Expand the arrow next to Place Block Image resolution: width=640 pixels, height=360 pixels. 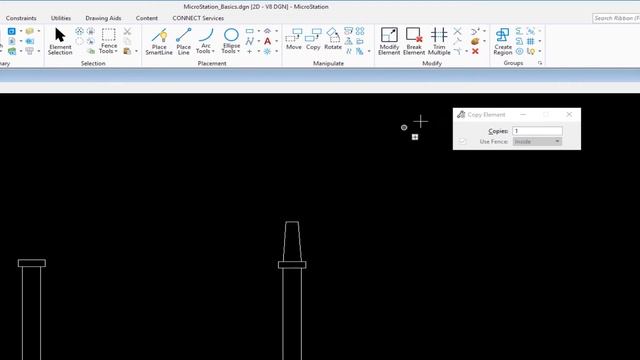[x=259, y=31]
